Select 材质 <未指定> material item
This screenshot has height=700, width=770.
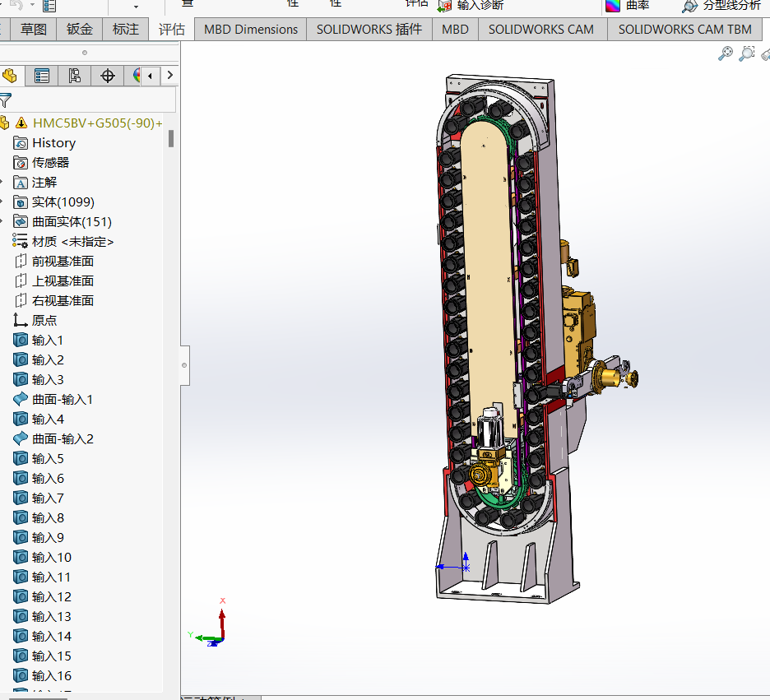[72, 241]
